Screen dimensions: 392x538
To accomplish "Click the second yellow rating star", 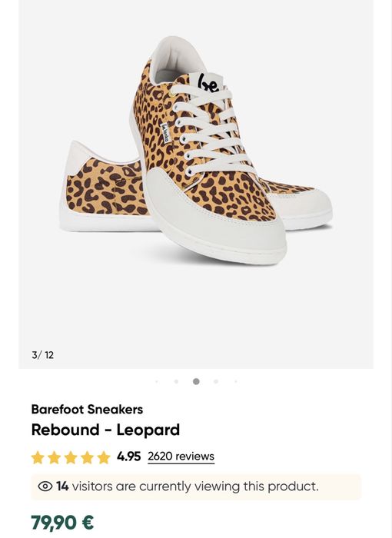I will click(x=55, y=457).
